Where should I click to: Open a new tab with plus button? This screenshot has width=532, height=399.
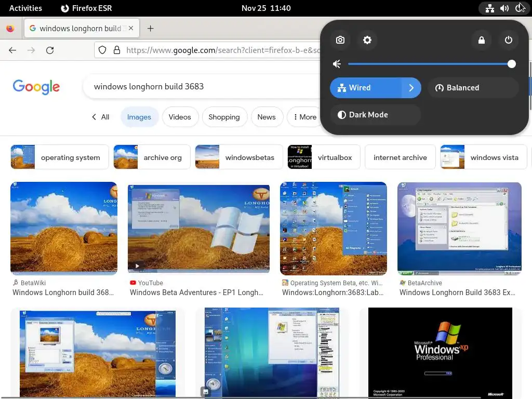150,29
